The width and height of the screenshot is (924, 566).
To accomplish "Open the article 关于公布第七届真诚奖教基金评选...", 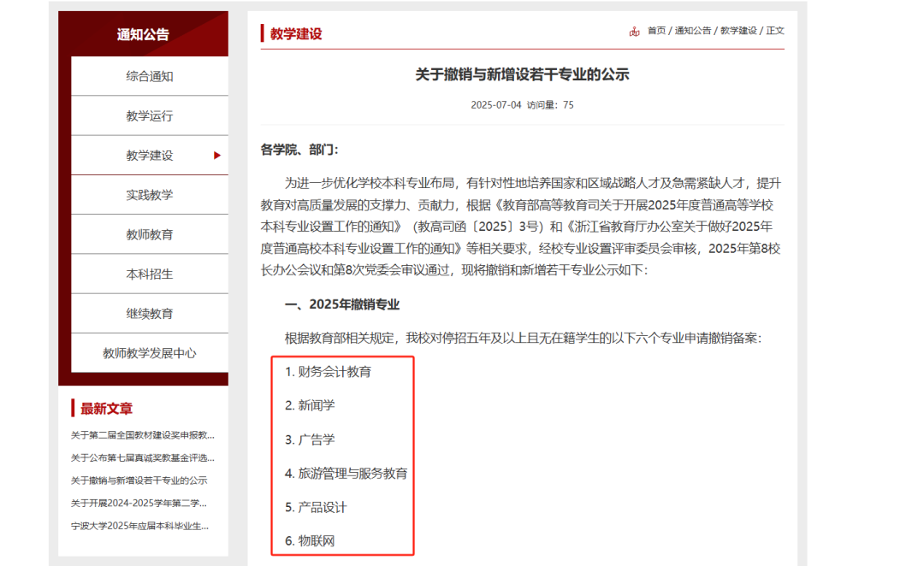I will 141,458.
